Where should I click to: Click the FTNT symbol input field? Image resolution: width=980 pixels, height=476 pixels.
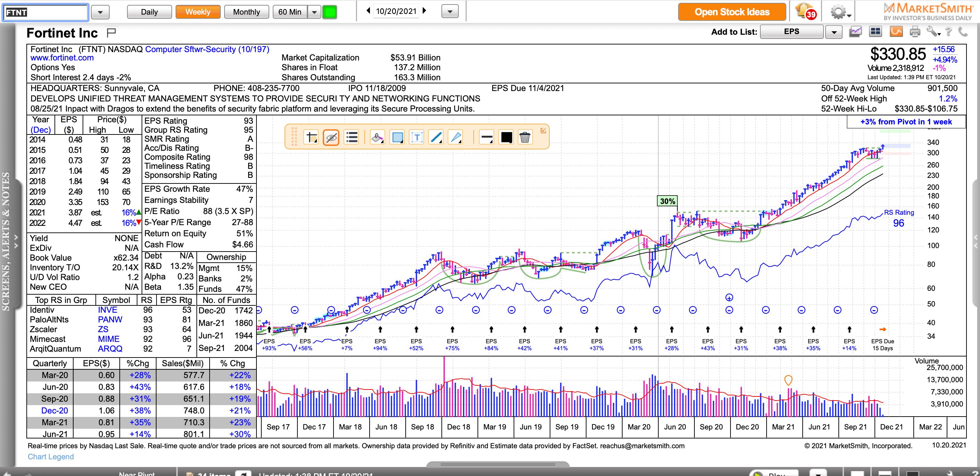tap(46, 12)
